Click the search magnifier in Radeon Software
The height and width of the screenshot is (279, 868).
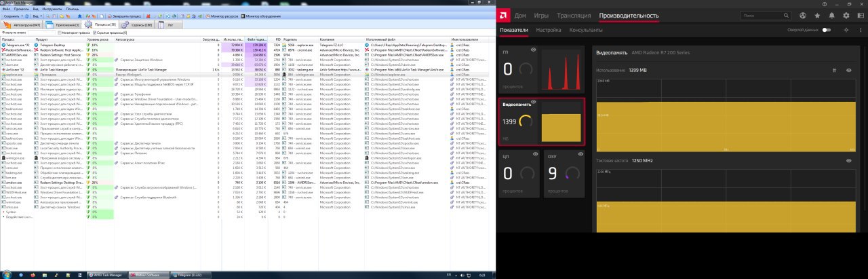[786, 15]
